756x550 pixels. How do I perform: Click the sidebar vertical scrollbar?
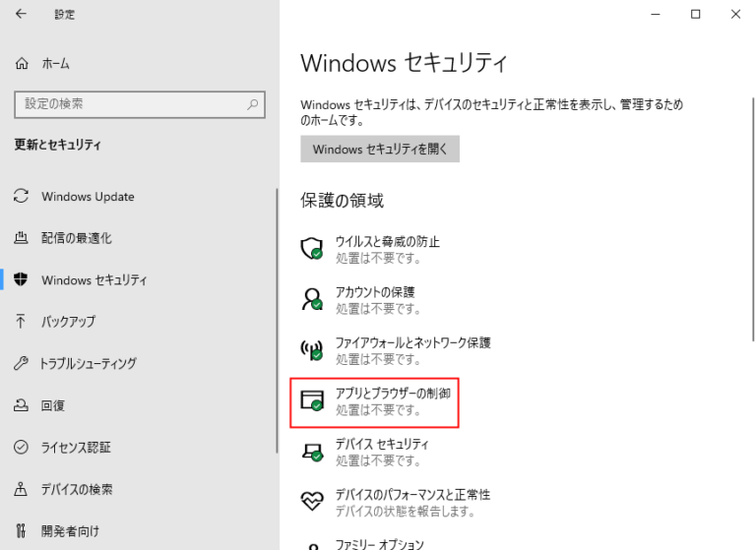point(277,321)
